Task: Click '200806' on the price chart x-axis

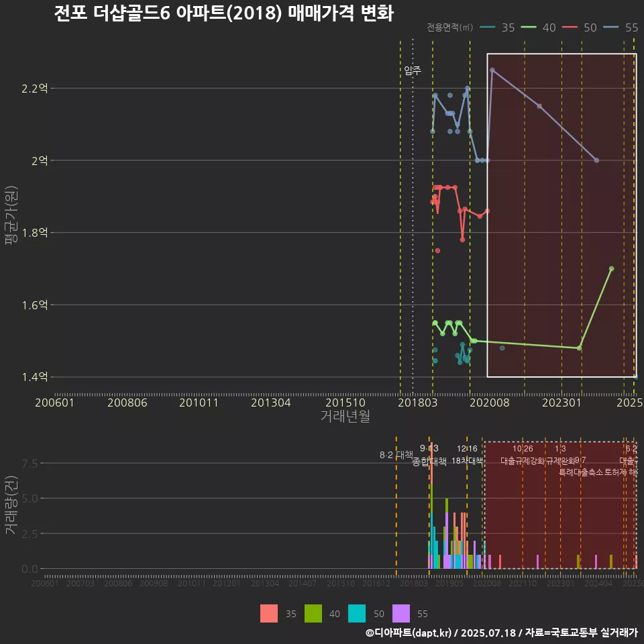Action: tap(127, 402)
